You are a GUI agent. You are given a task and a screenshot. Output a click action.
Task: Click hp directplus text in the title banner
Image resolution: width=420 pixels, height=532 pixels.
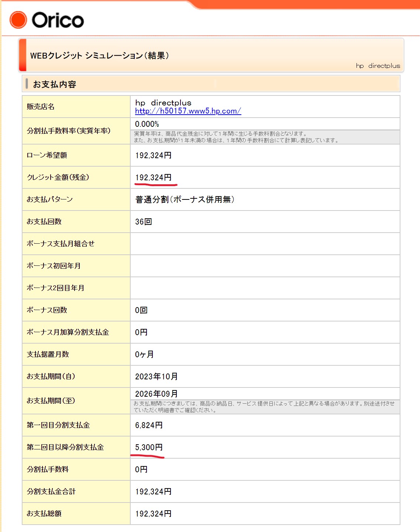[378, 66]
